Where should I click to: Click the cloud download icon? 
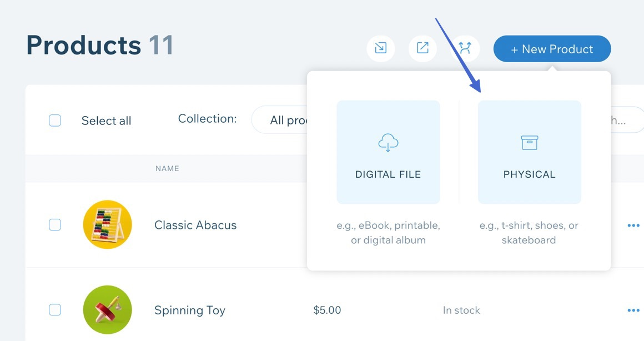click(388, 143)
